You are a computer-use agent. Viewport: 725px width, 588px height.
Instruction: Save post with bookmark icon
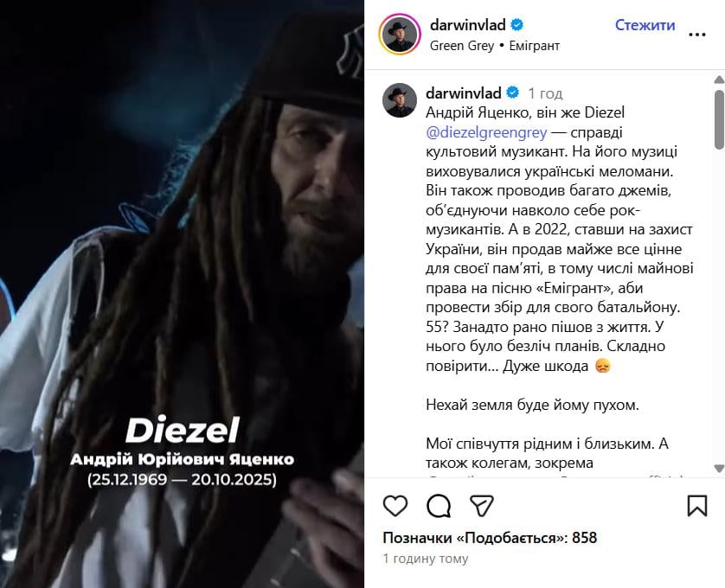click(x=697, y=506)
